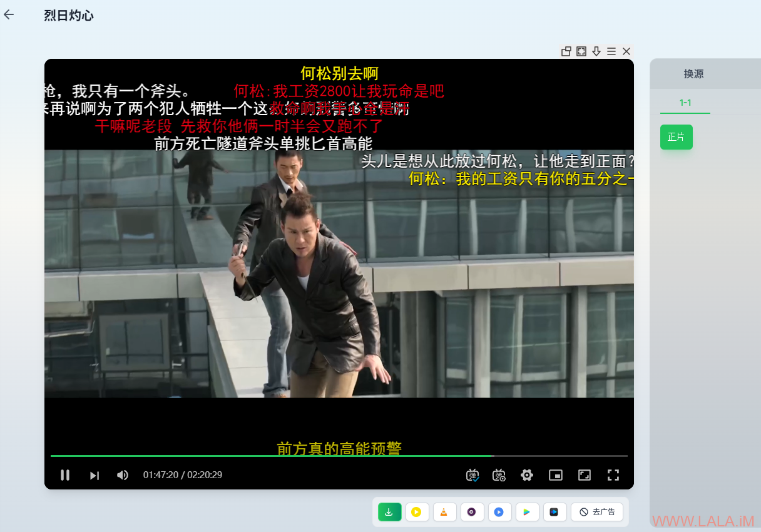The height and width of the screenshot is (532, 761).
Task: Mute the video volume
Action: coord(123,475)
